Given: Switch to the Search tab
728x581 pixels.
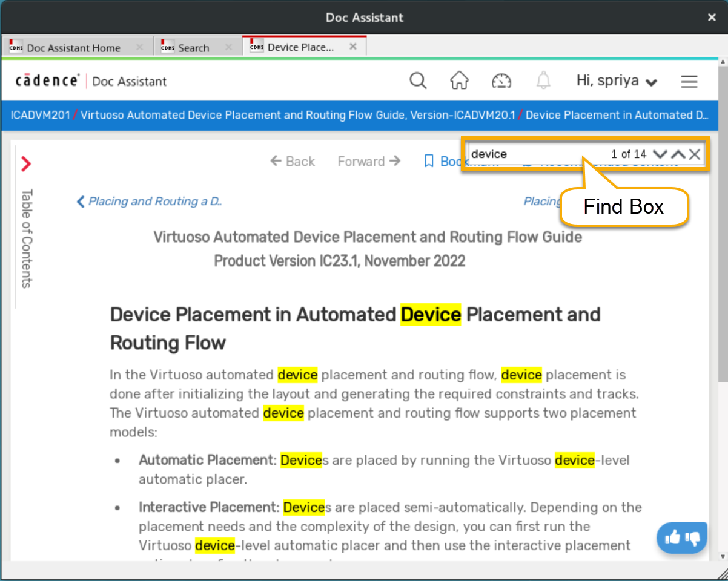Looking at the screenshot, I should pyautogui.click(x=193, y=48).
